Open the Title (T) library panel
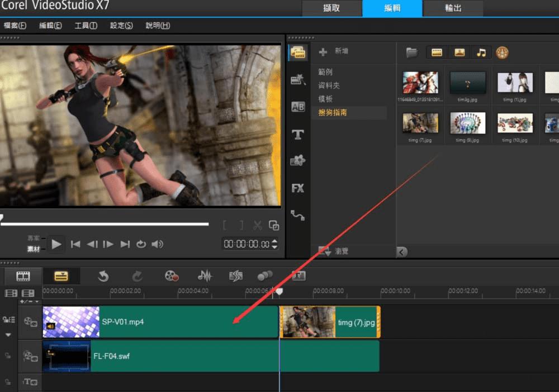The image size is (559, 392). click(x=298, y=134)
